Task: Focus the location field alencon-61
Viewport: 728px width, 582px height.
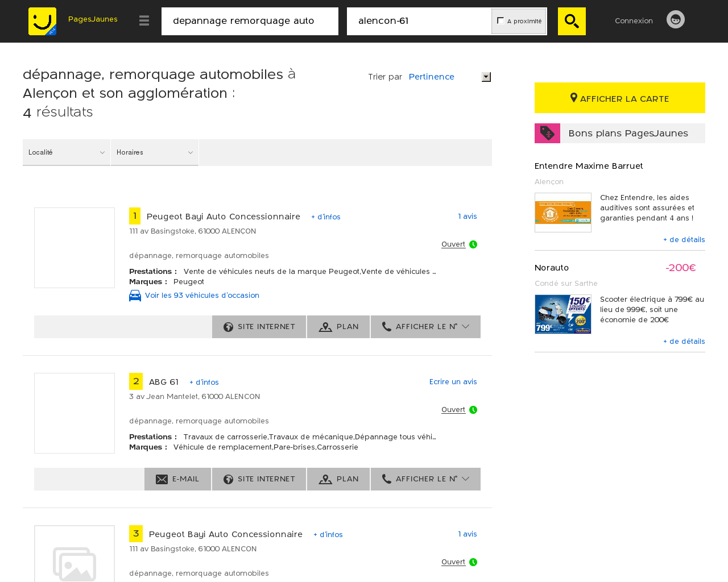Action: click(x=419, y=21)
